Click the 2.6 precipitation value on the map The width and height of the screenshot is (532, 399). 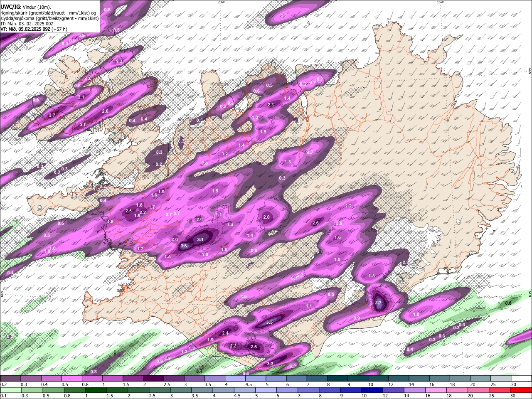(315, 223)
